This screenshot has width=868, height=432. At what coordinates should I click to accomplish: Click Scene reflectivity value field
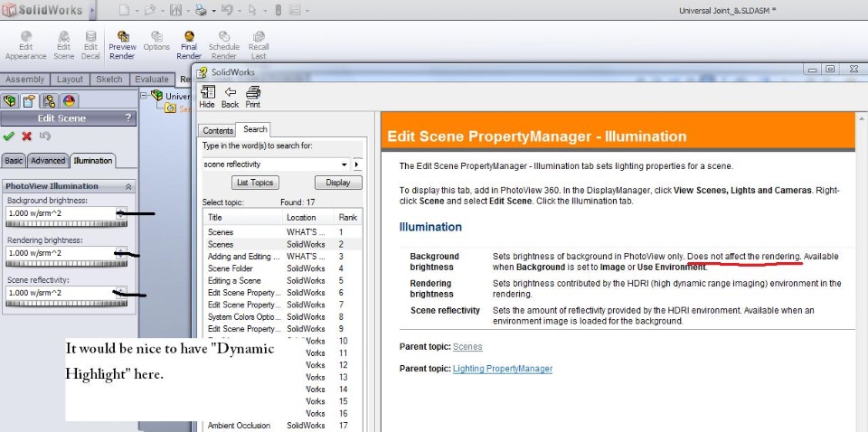coord(61,293)
